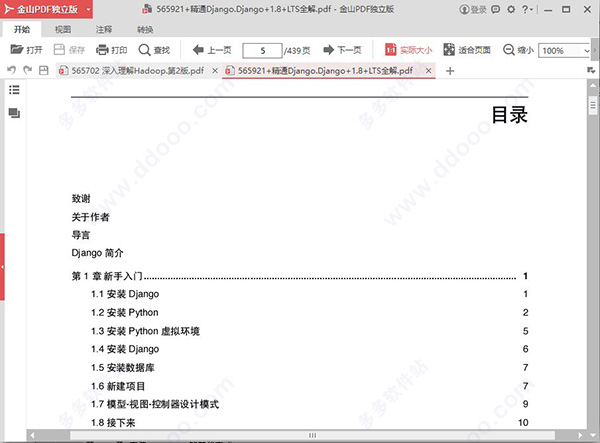Click the 导言 contents entry
Viewport: 600px width, 443px height.
coord(81,235)
